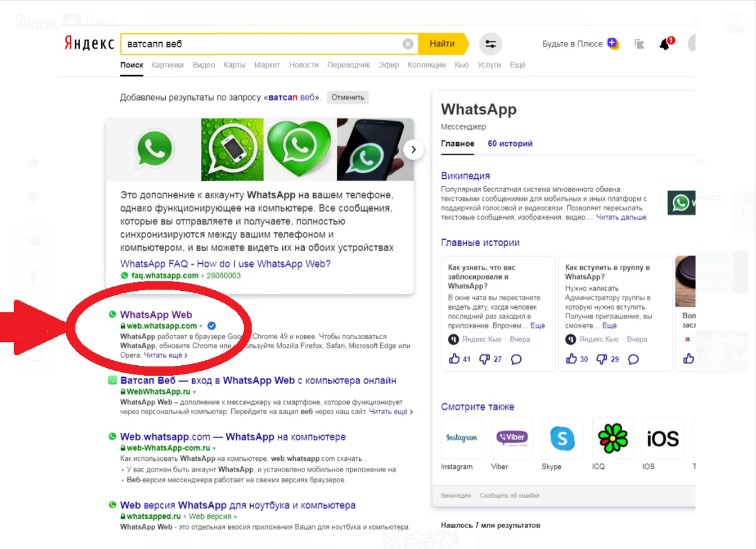Select the Главное tab in WhatsApp panel

[x=457, y=144]
